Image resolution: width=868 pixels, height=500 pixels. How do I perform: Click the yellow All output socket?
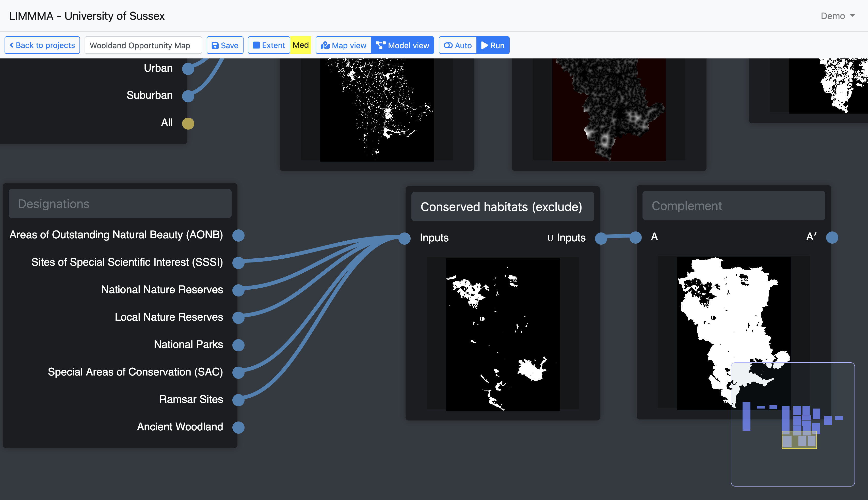click(x=188, y=123)
